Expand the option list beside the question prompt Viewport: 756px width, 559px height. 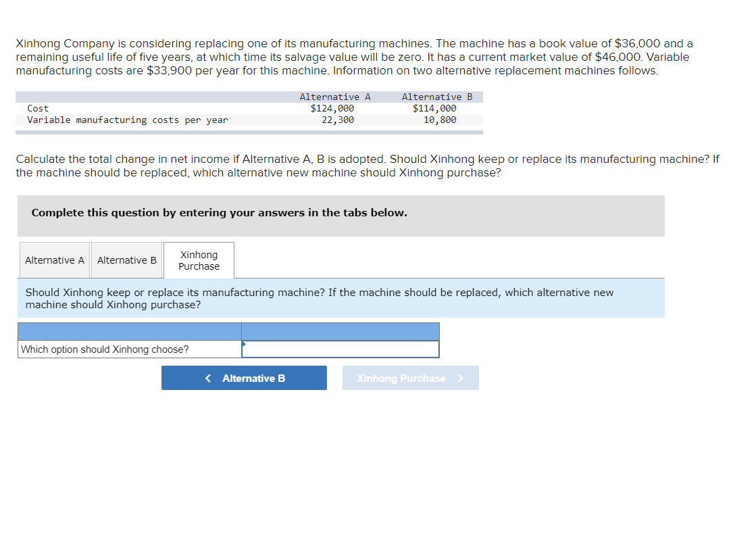pos(340,349)
